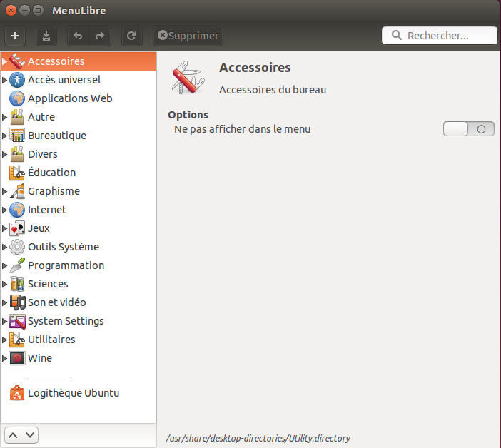Select the Outils Système label
Viewport: 501px width, 448px height.
64,247
